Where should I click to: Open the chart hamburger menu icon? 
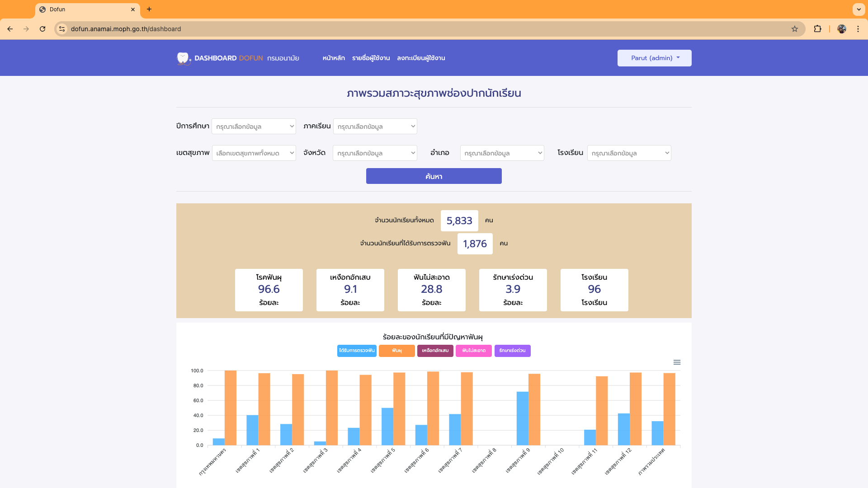[x=677, y=362]
